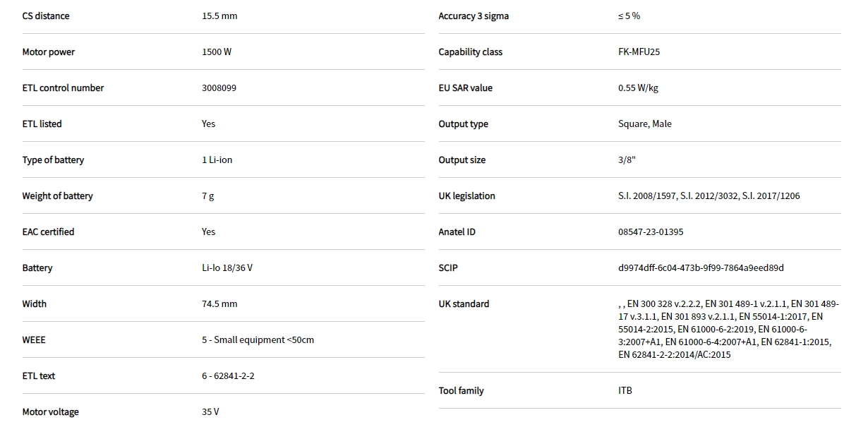868x427 pixels.
Task: Select the Motor voltage 35 V value
Action: pos(210,412)
